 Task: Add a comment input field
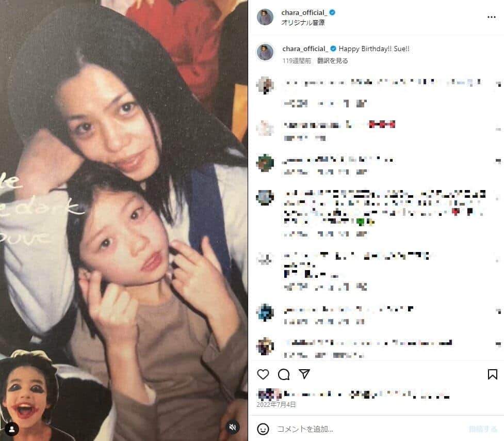point(370,429)
